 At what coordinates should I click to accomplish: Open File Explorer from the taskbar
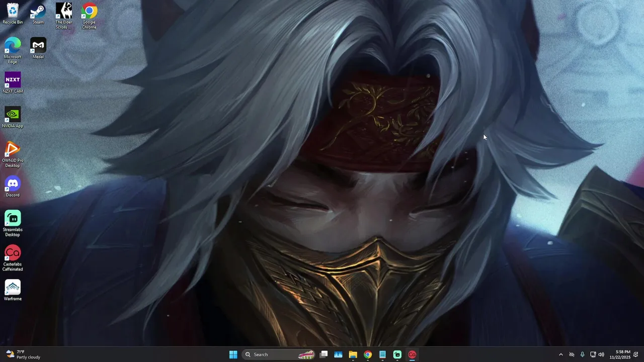pyautogui.click(x=353, y=354)
